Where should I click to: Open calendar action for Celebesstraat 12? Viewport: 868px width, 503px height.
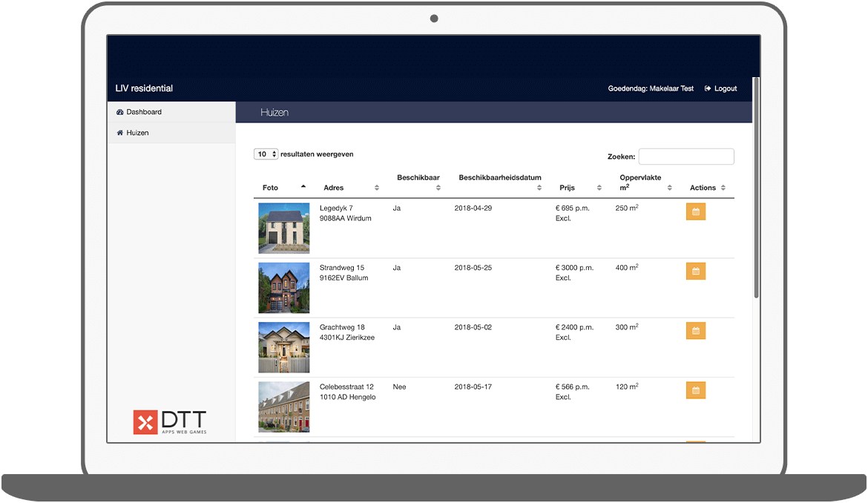coord(695,390)
